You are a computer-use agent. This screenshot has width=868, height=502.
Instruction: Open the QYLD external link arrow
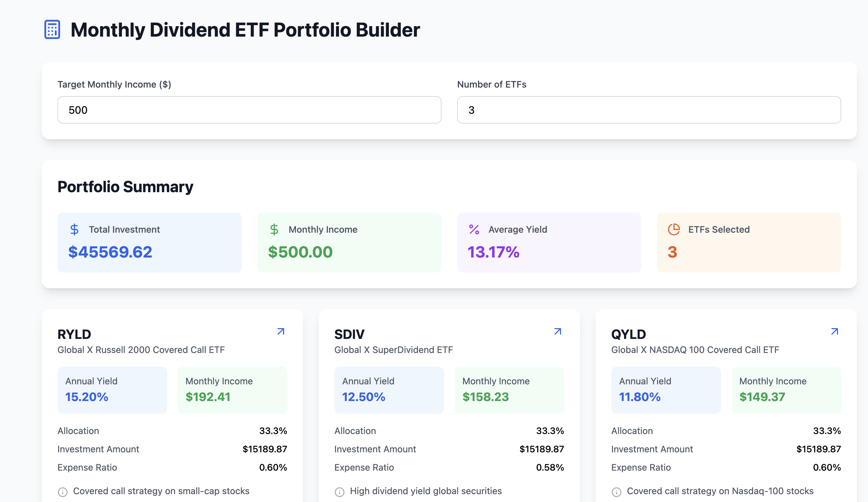point(834,332)
